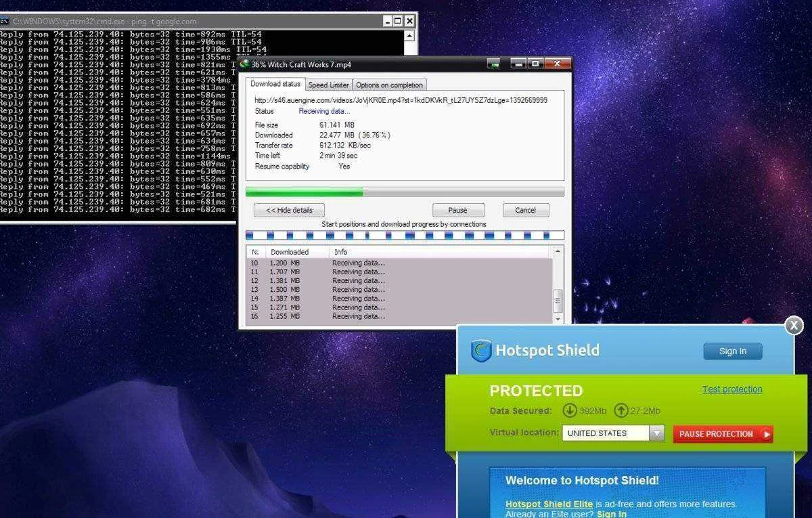This screenshot has height=518, width=812.
Task: Click the 'Receiving data...' status value
Action: (325, 111)
